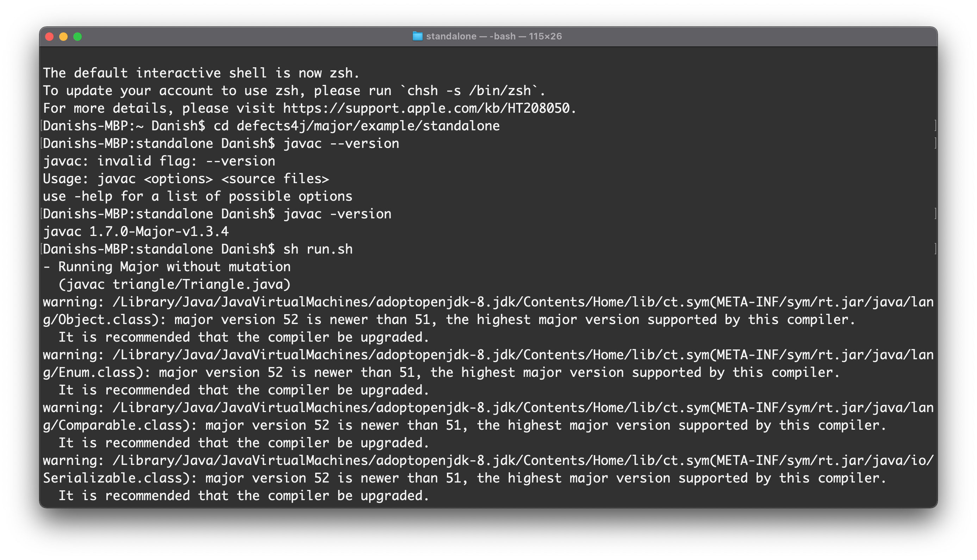Click the 'g/Enum.class' warning line

[441, 372]
